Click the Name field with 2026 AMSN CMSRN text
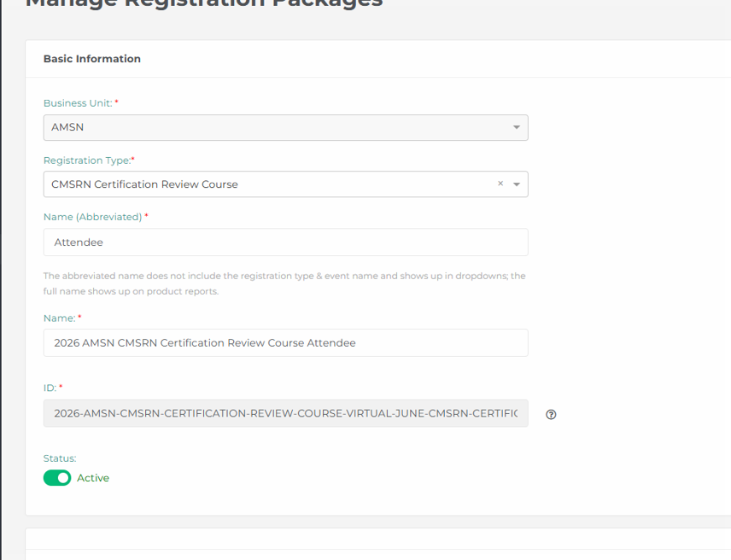 point(285,343)
